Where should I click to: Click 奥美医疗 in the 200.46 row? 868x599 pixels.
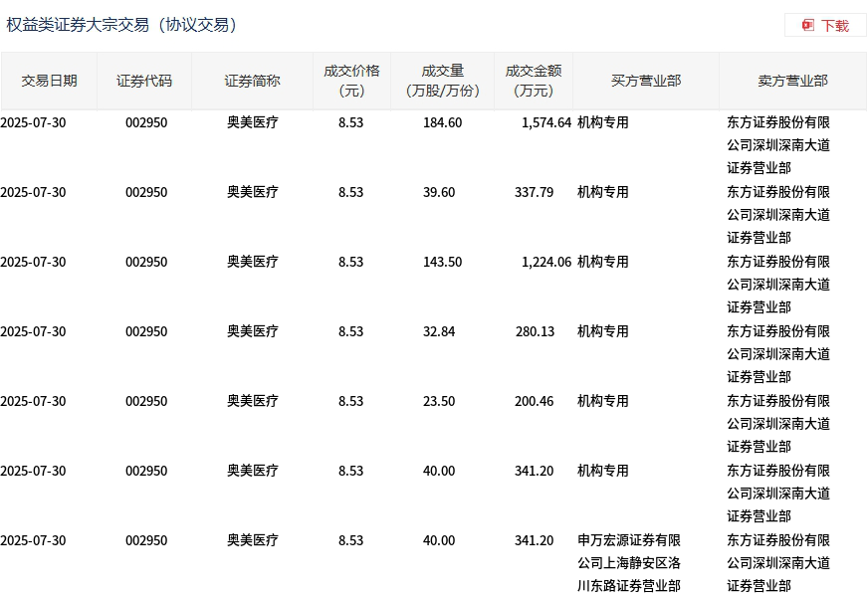tap(253, 401)
